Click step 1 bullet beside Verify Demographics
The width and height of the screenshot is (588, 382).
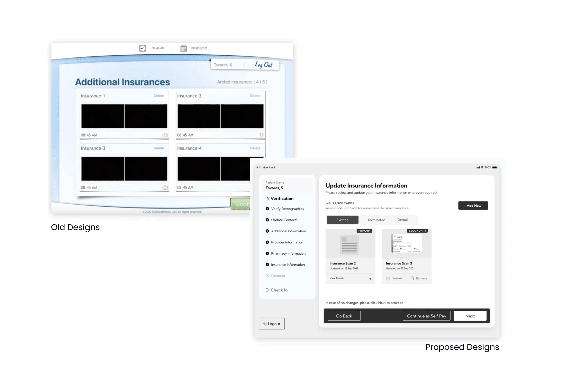pyautogui.click(x=267, y=209)
